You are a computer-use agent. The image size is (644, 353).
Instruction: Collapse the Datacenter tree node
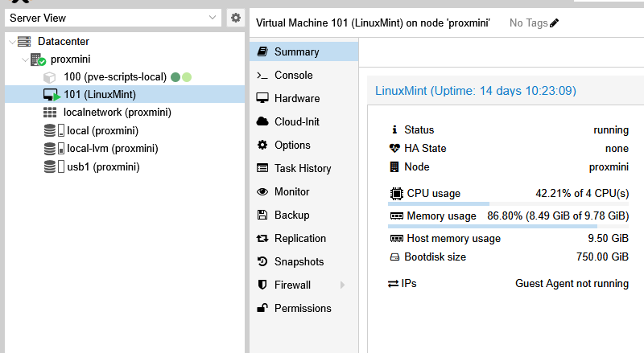click(x=10, y=42)
